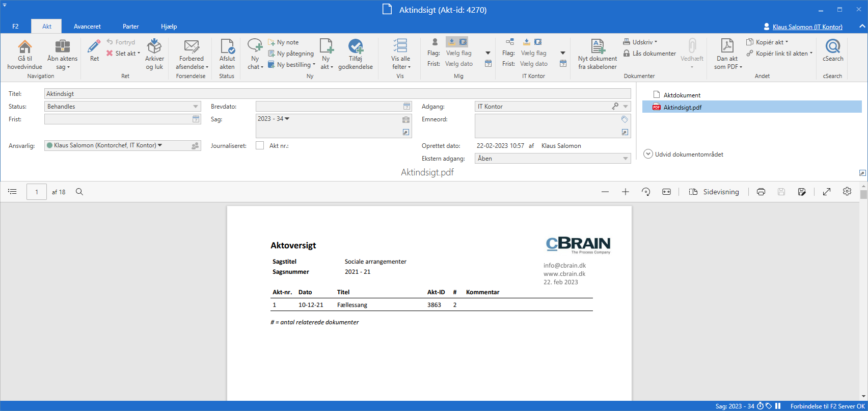Expand IT Kontor flag dropdown arrow

pos(563,53)
